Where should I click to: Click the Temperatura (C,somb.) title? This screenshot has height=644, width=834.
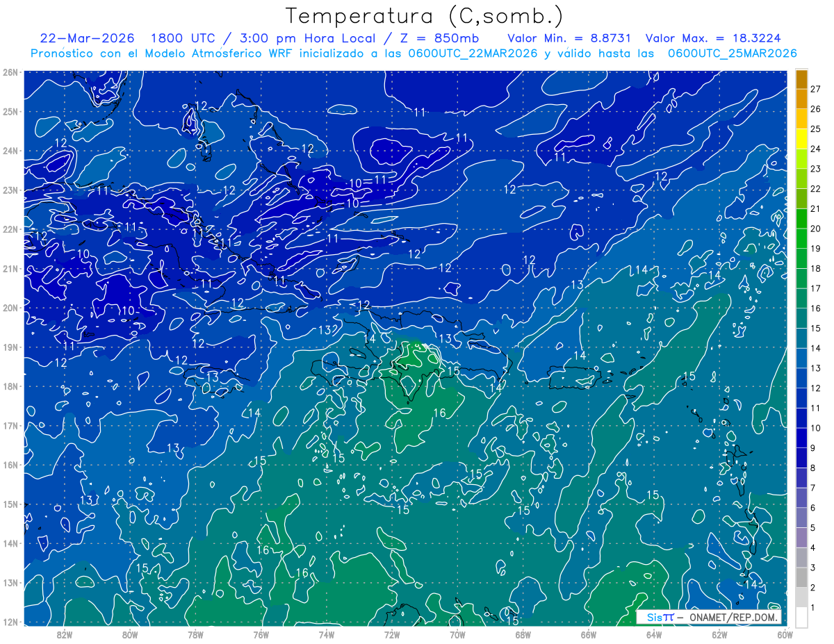[x=424, y=17]
